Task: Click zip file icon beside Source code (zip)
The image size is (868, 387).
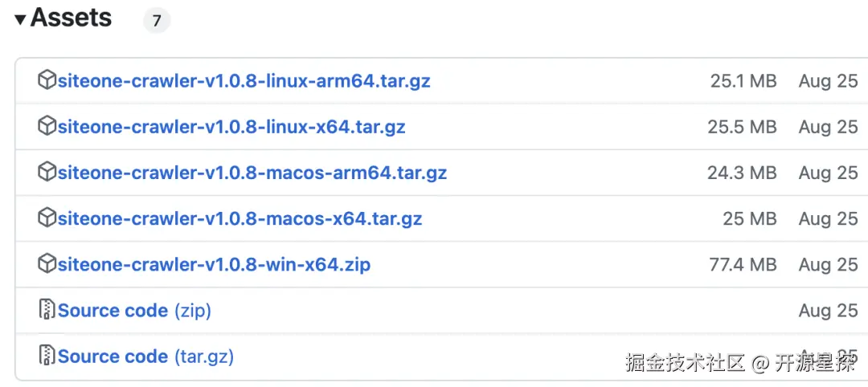Action: pos(47,309)
